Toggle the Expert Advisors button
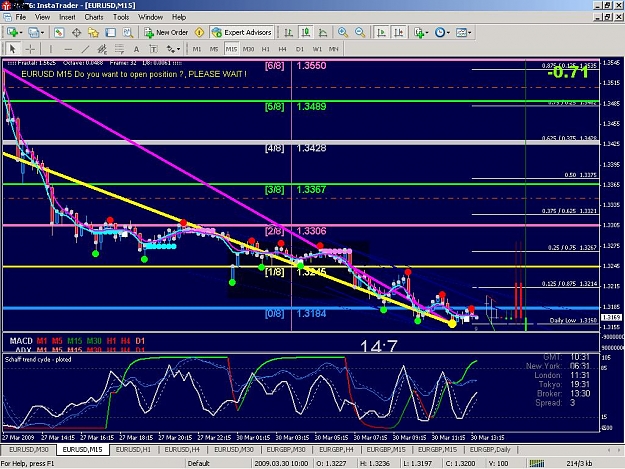Screen dimensions: 625x469 point(242,33)
